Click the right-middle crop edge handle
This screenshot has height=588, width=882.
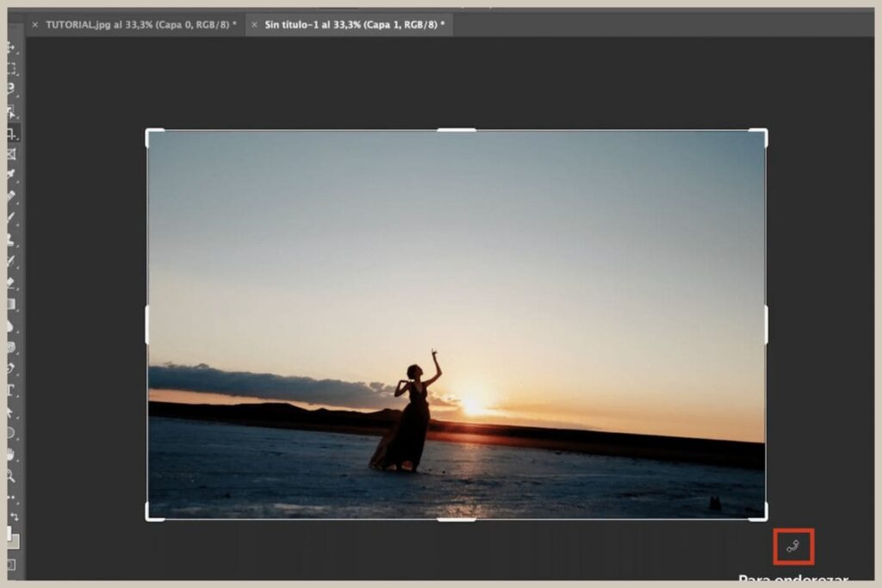pyautogui.click(x=766, y=325)
